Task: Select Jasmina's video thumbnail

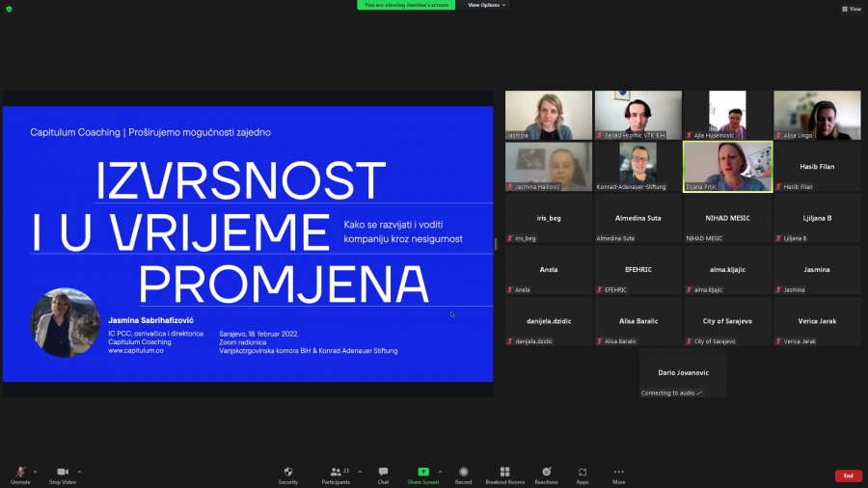Action: (549, 115)
